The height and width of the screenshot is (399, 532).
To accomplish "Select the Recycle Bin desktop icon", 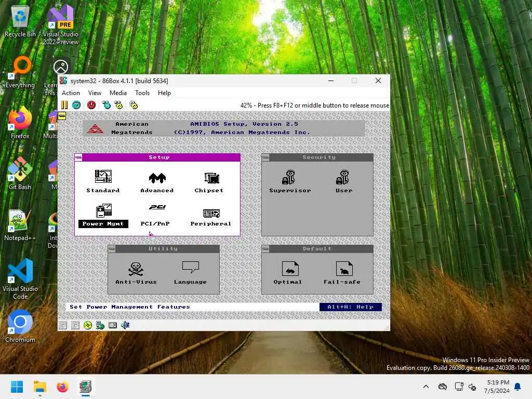I will pyautogui.click(x=20, y=21).
